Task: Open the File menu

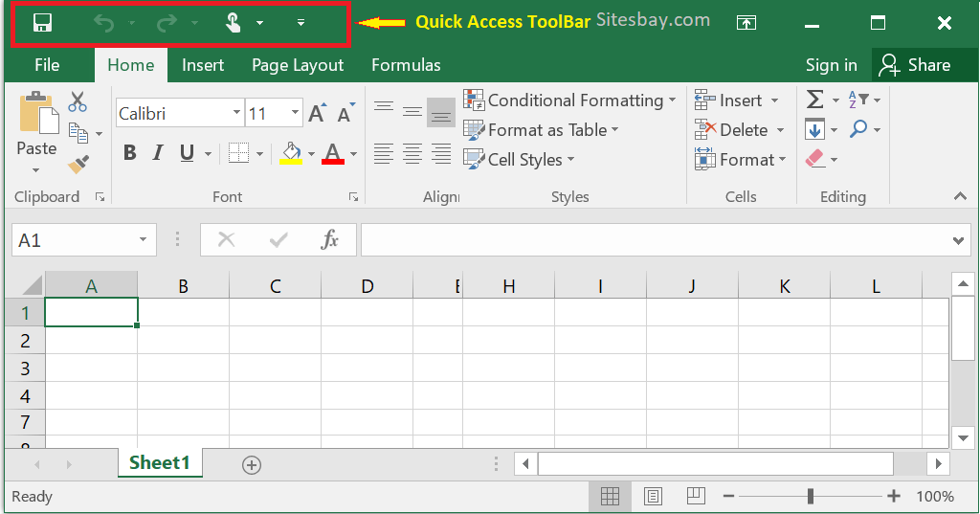Action: (x=48, y=65)
